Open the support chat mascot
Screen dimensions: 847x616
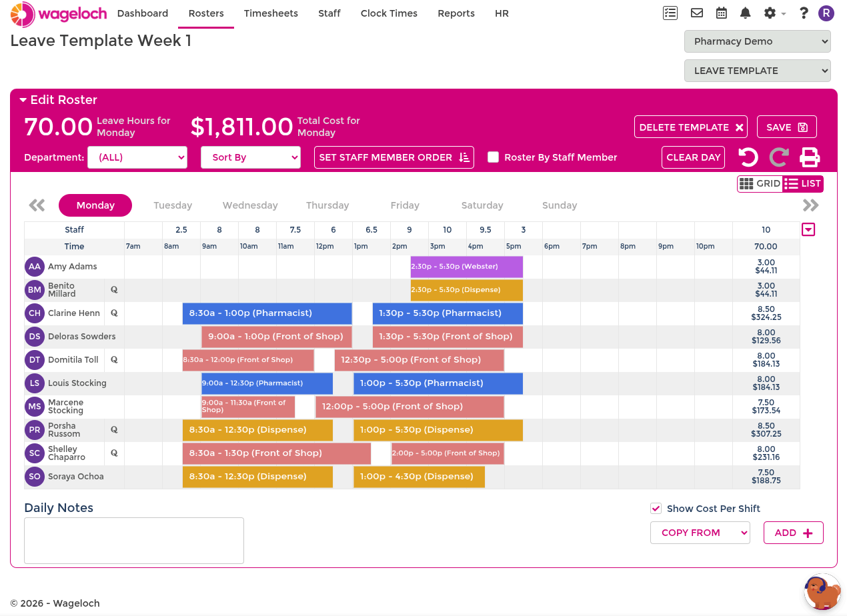(x=822, y=591)
